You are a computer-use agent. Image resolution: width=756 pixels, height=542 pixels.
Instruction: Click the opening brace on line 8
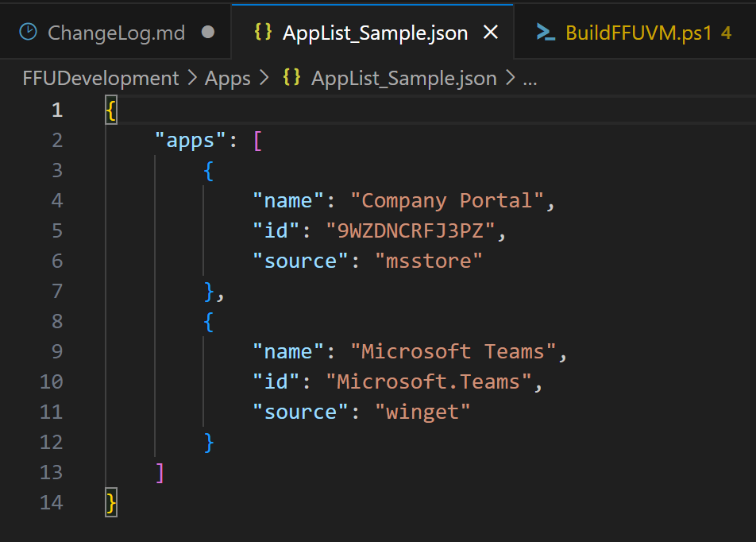(209, 322)
